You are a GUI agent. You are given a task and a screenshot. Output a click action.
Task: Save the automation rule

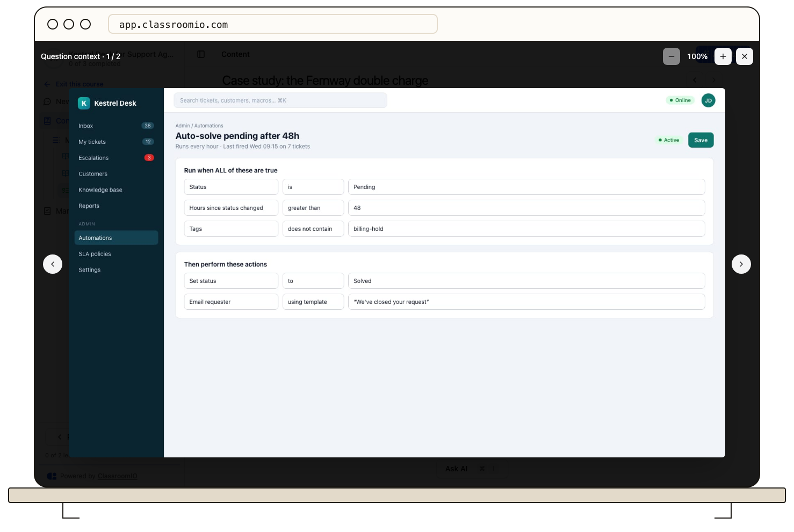701,140
